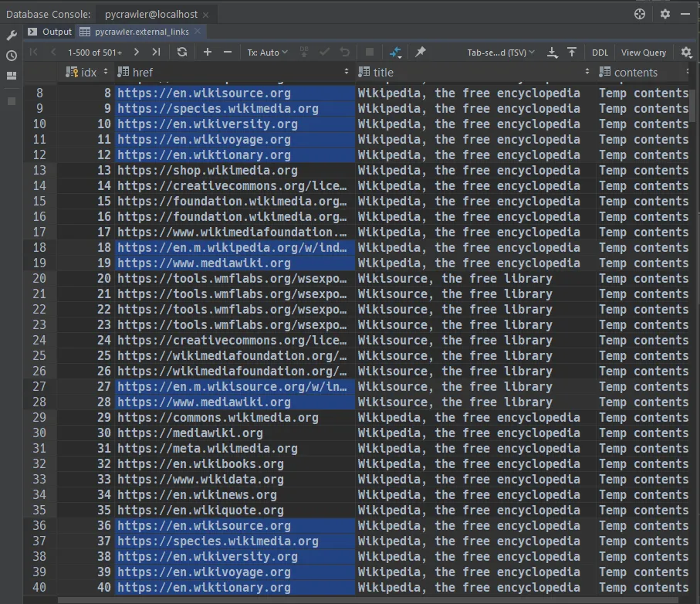Close the pycrawler.external_links tab
The height and width of the screenshot is (604, 700).
(198, 31)
